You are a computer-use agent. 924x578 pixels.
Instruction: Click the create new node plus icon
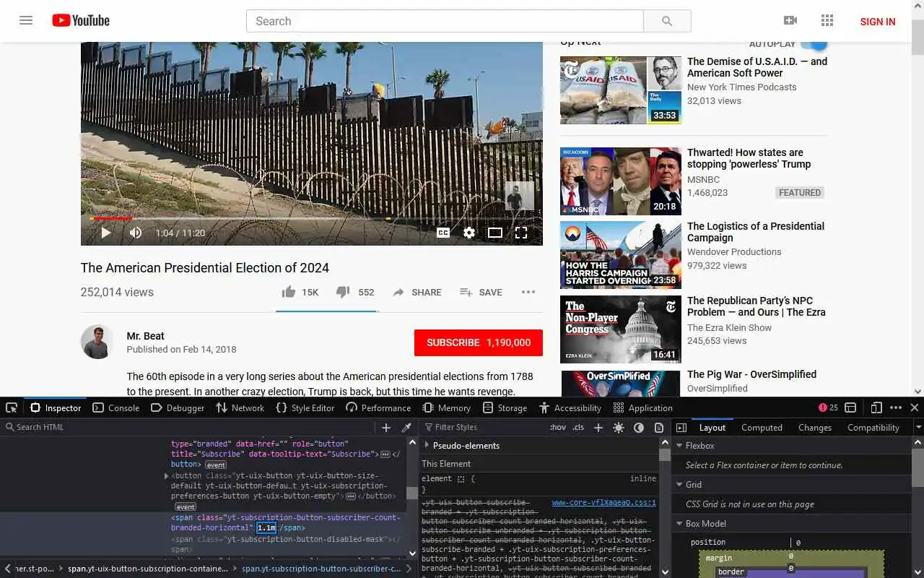click(x=386, y=428)
